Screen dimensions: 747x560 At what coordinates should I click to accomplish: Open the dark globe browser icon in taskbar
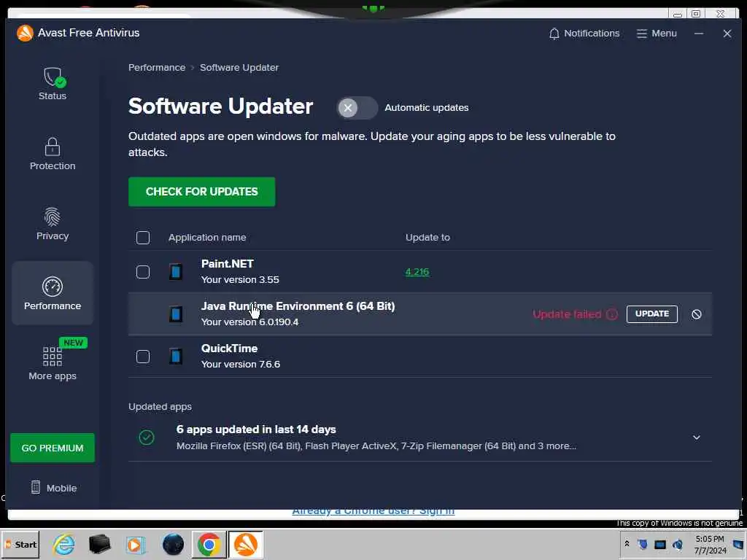[x=172, y=544]
